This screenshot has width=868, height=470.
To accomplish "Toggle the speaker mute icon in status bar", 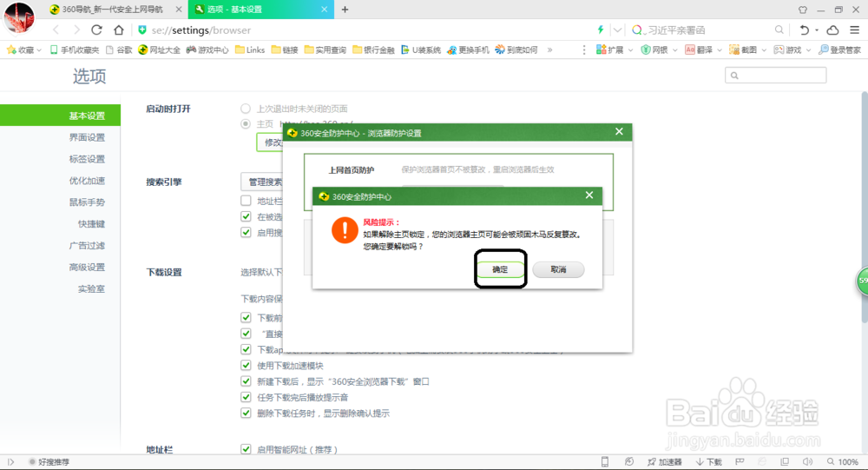I will [807, 461].
